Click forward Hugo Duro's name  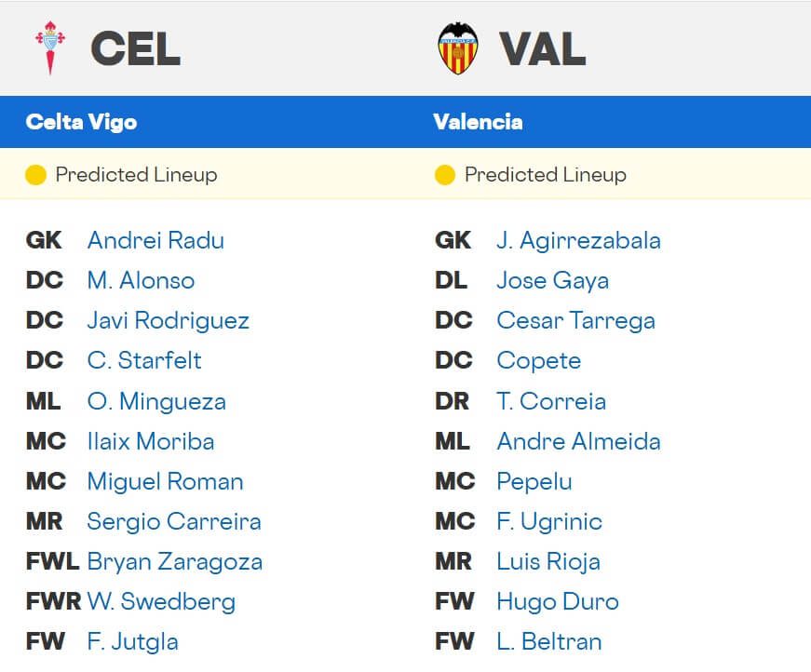point(557,602)
